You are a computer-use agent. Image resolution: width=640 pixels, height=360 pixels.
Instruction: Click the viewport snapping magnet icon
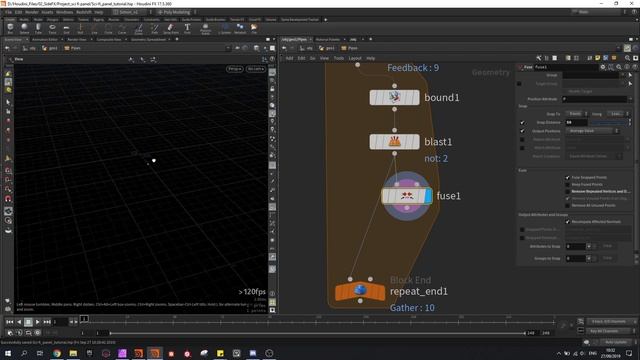[8, 199]
